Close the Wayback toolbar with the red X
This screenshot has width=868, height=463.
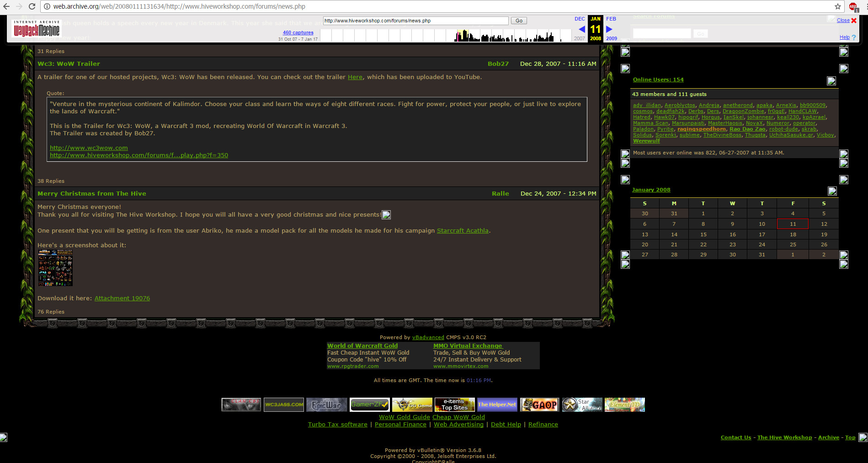[x=854, y=21]
